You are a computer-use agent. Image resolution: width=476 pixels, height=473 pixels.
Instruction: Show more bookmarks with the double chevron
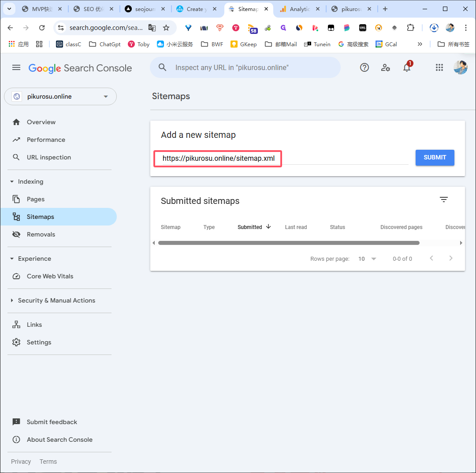tap(420, 44)
